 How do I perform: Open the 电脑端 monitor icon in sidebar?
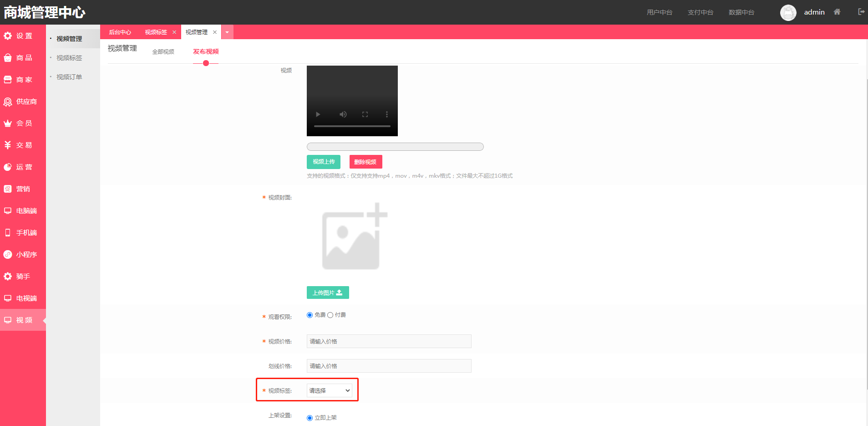8,210
